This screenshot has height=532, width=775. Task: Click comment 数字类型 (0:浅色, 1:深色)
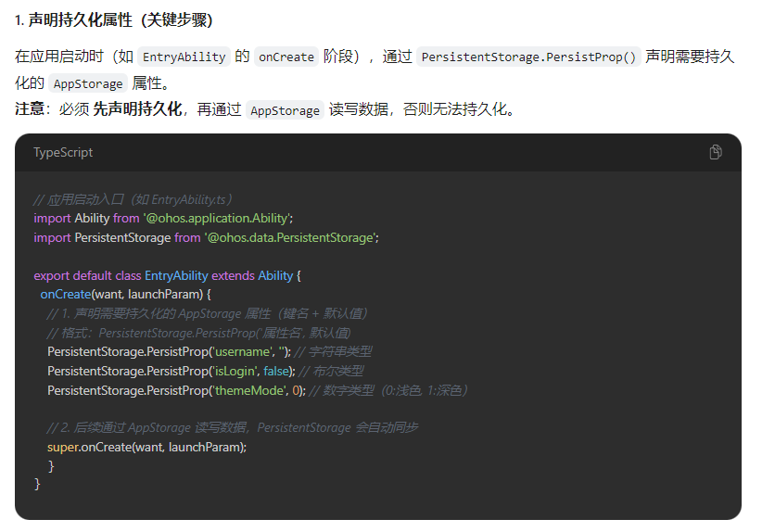[x=388, y=390]
